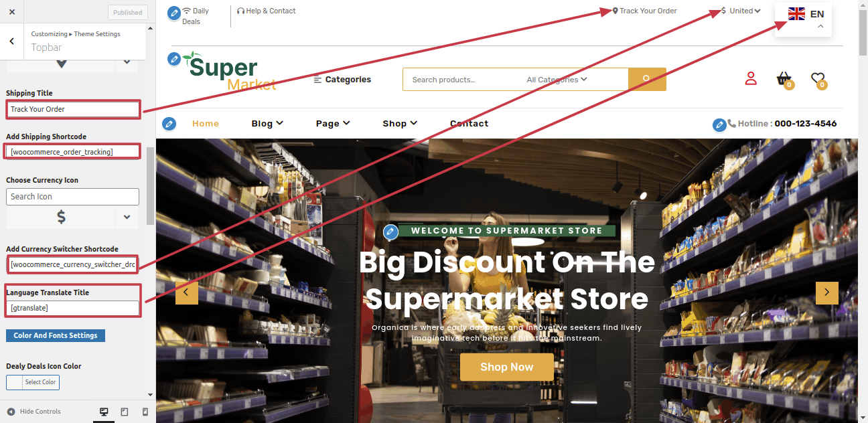The width and height of the screenshot is (868, 423).
Task: Open the United currency dropdown
Action: (x=741, y=11)
